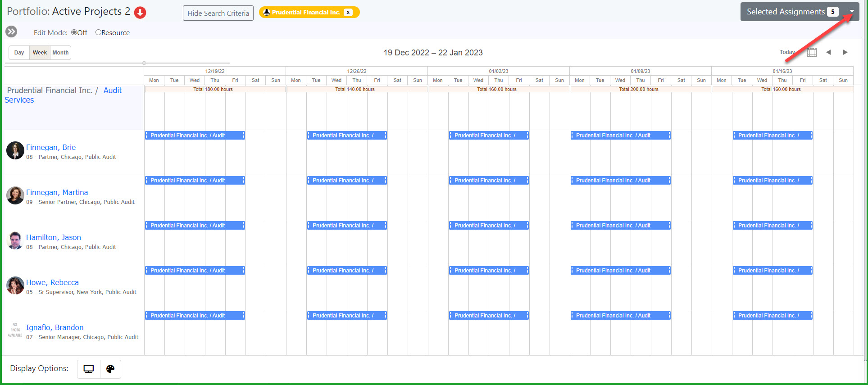Click the Today button
Viewport: 868px width, 385px height.
tap(787, 52)
